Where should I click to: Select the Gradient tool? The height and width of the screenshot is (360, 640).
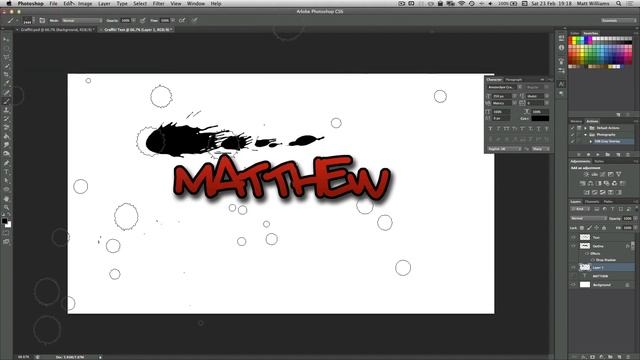pyautogui.click(x=6, y=137)
